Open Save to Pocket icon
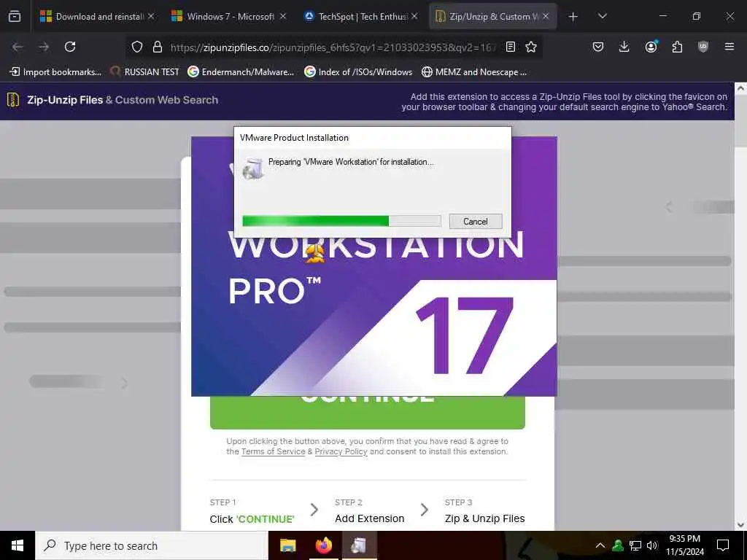The width and height of the screenshot is (747, 560). pos(598,47)
